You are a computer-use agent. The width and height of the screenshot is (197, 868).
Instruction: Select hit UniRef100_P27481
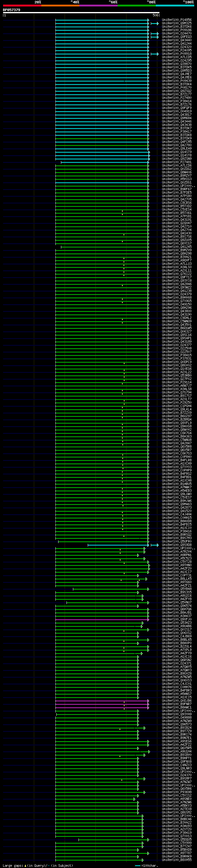(x=176, y=162)
